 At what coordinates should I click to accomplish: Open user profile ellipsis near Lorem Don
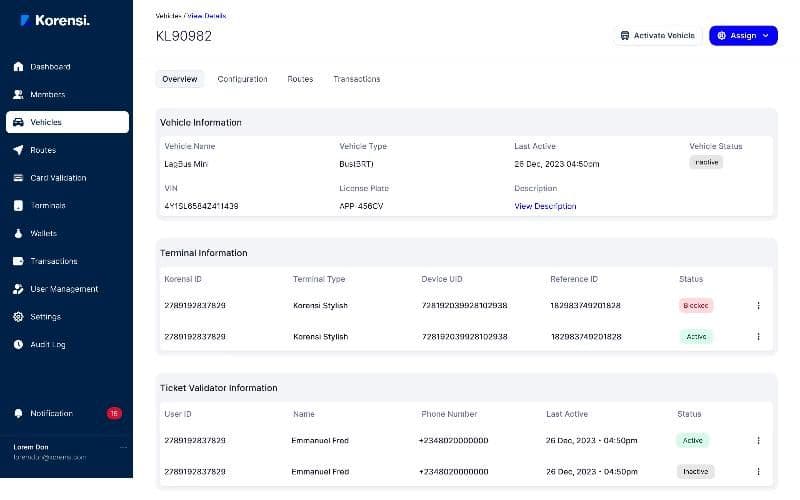(123, 447)
